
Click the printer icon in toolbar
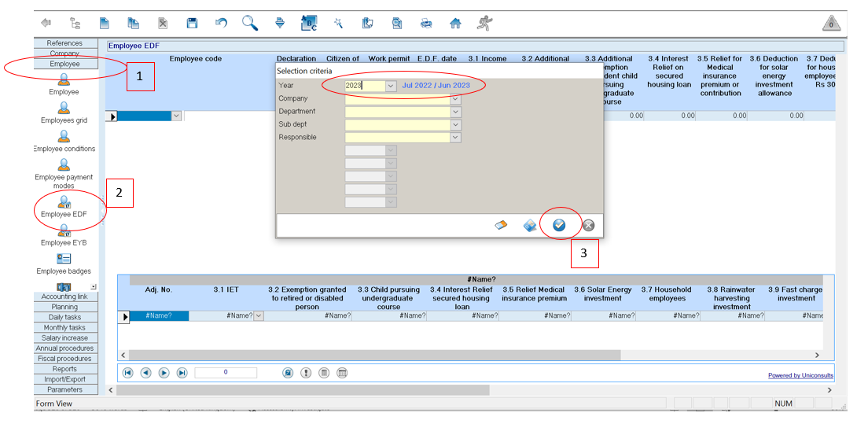426,24
